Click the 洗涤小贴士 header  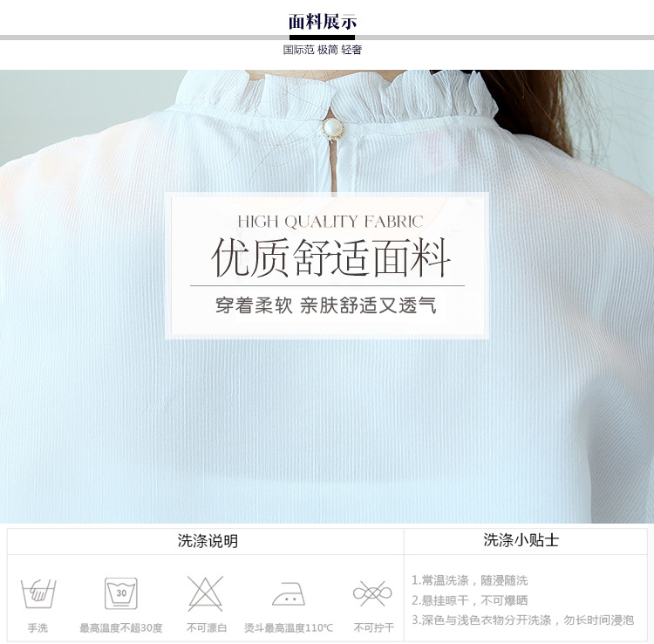(521, 540)
